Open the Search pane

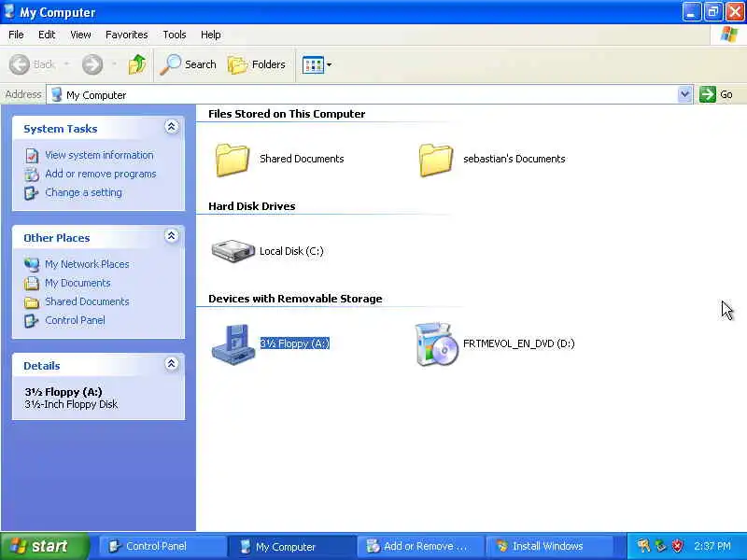[x=188, y=64]
